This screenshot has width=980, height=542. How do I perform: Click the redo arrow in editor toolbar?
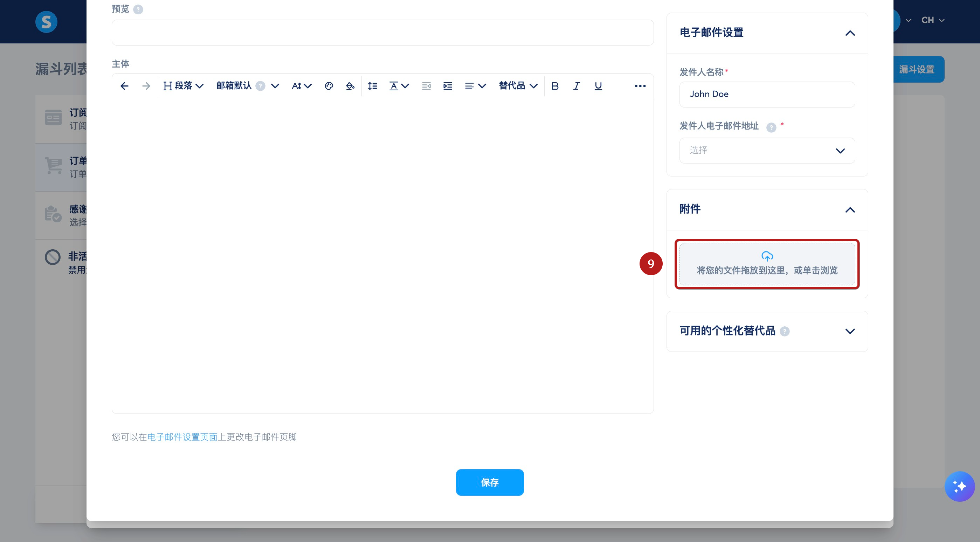146,86
